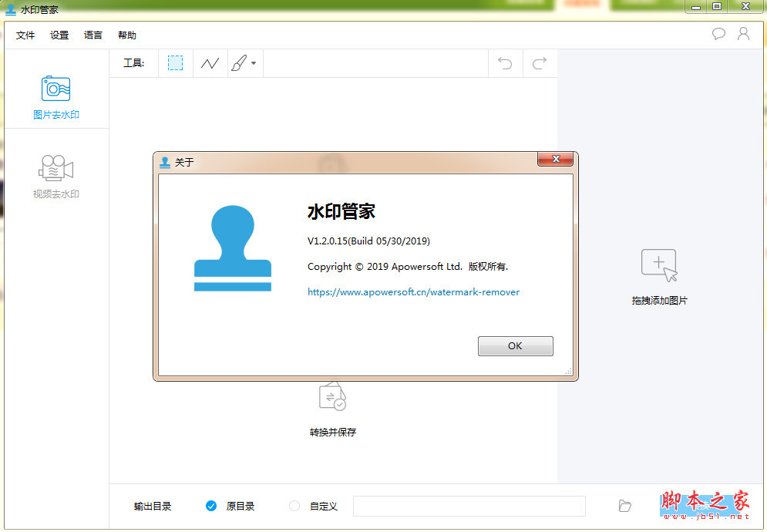
Task: Open the 语言 menu
Action: pyautogui.click(x=93, y=35)
